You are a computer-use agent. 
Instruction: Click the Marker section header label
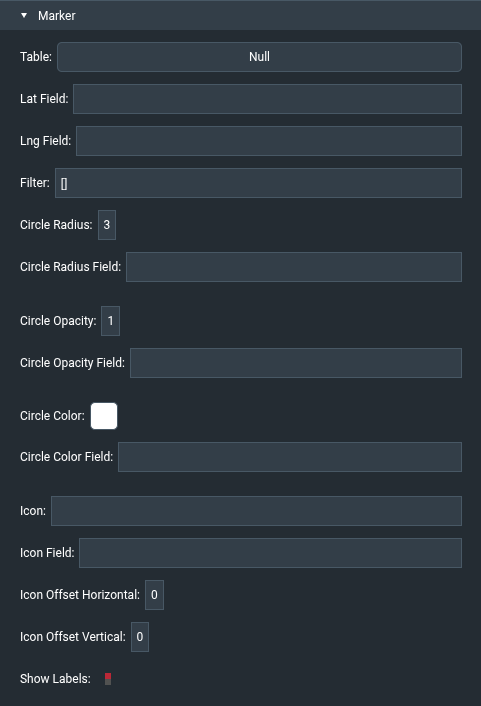click(57, 16)
